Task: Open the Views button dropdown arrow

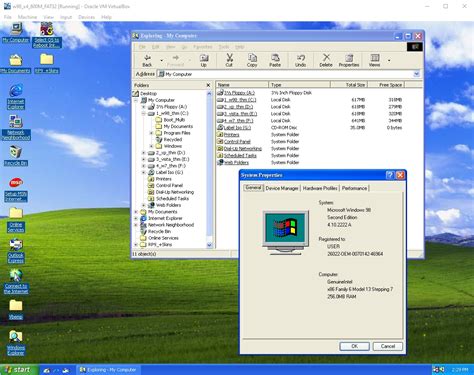Action: [x=389, y=60]
